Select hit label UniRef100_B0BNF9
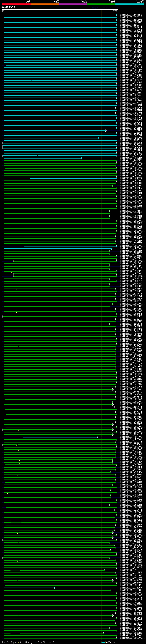This screenshot has width=146, height=644. (x=131, y=188)
